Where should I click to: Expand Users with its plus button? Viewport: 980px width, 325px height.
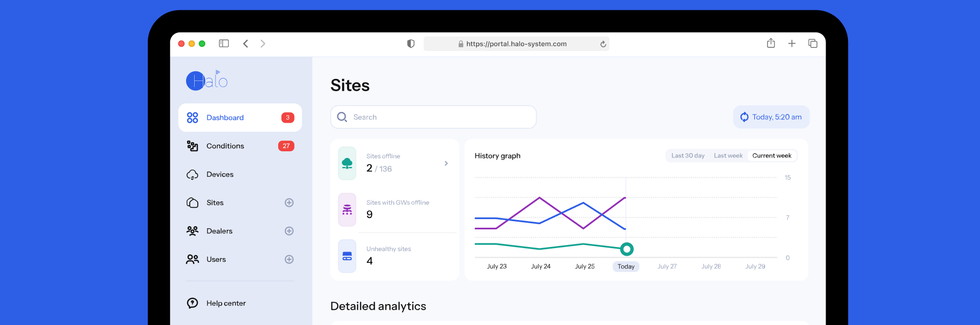point(289,259)
